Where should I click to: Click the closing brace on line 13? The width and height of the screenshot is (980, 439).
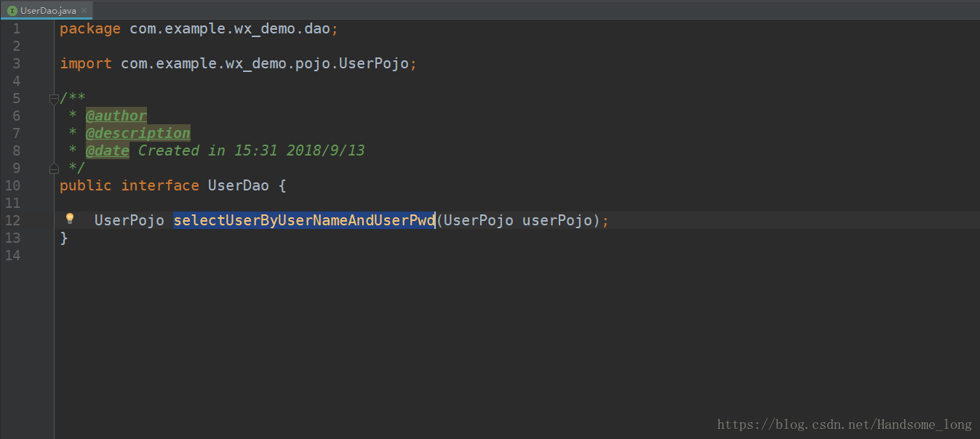64,238
